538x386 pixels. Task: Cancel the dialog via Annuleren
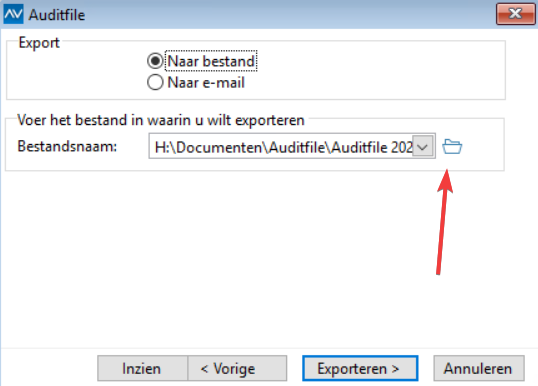[479, 369]
